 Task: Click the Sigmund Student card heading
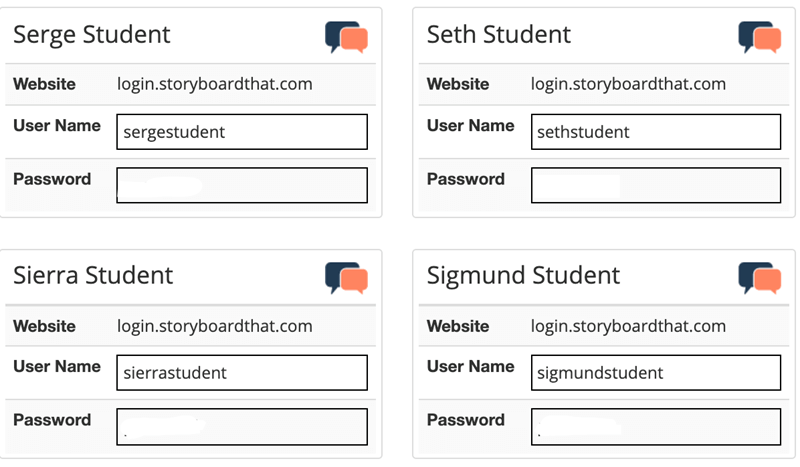point(523,276)
